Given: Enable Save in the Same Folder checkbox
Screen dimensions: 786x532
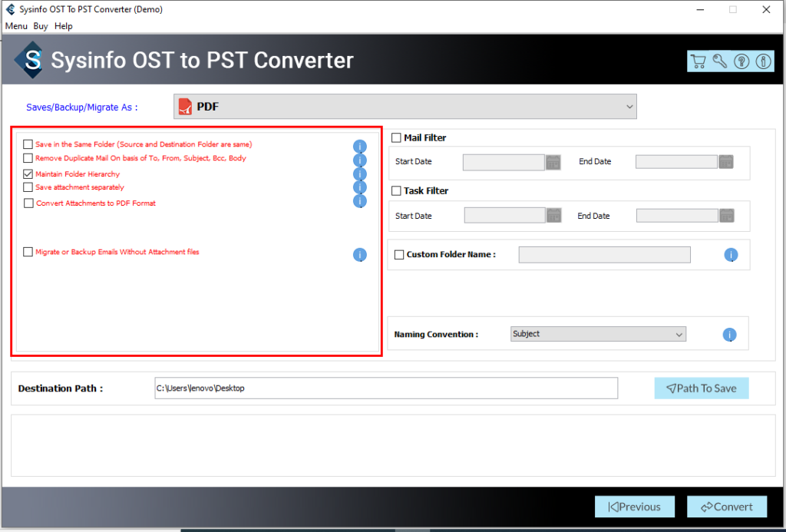Looking at the screenshot, I should coord(28,144).
